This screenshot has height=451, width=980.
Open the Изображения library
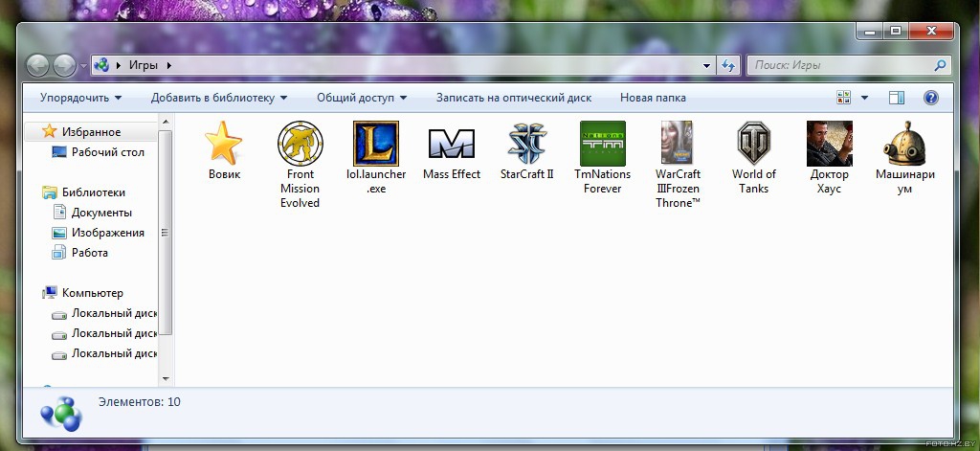click(99, 232)
